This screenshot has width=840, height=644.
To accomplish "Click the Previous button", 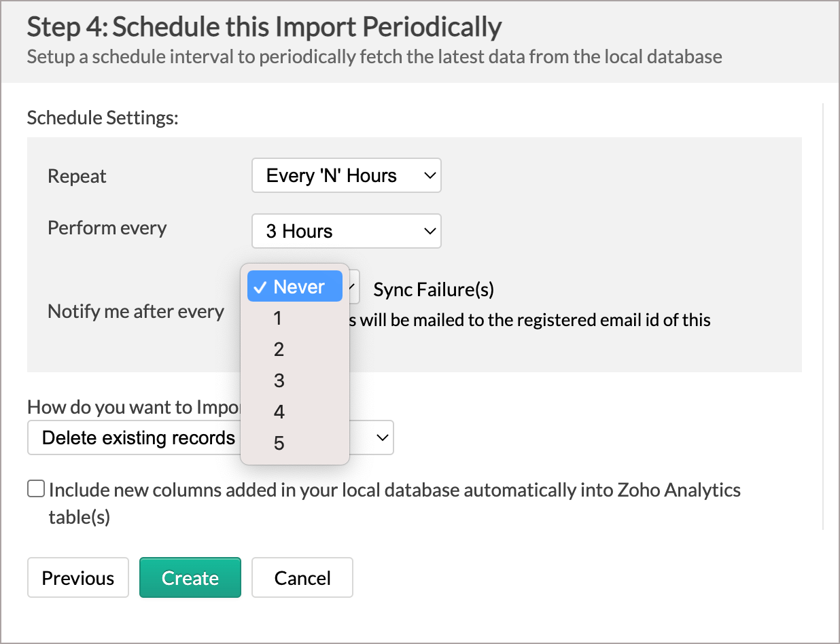I will (x=78, y=578).
